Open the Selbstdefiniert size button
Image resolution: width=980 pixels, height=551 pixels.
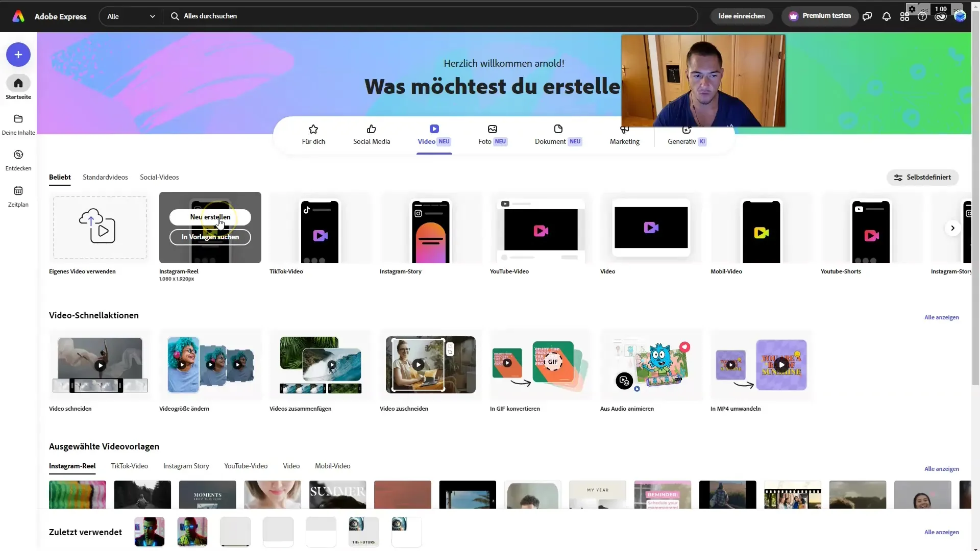click(x=922, y=178)
